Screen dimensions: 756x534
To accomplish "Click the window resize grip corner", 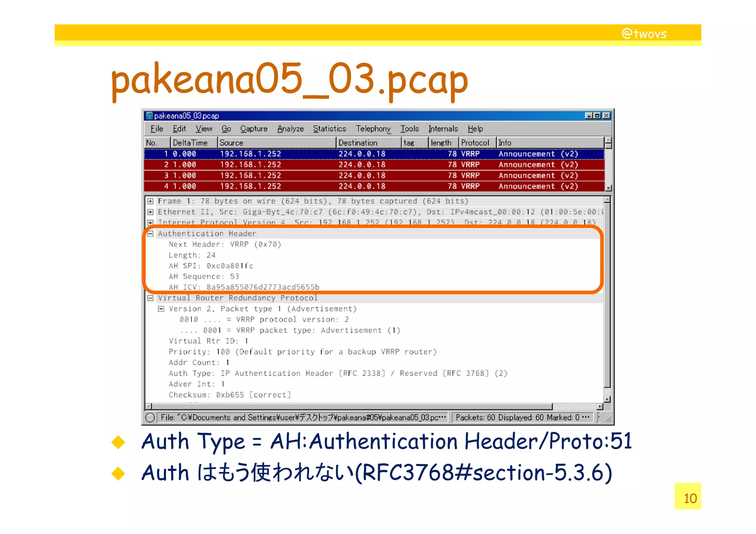I will point(608,418).
